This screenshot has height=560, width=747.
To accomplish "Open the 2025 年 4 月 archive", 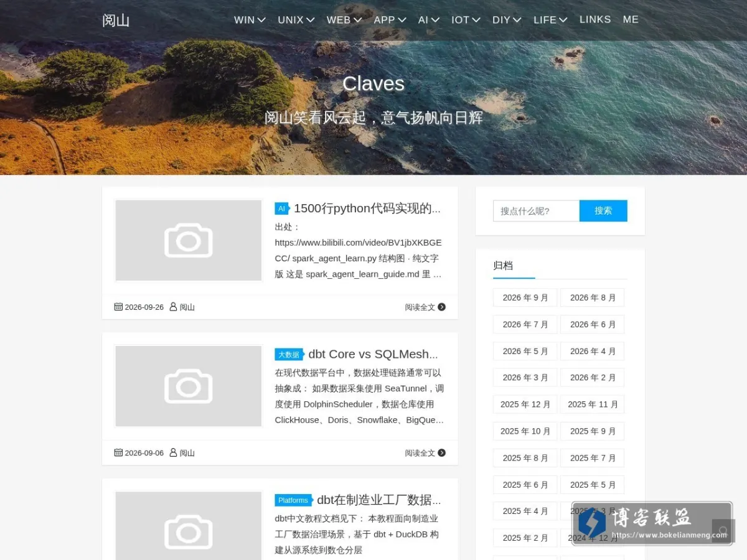I will (x=525, y=511).
